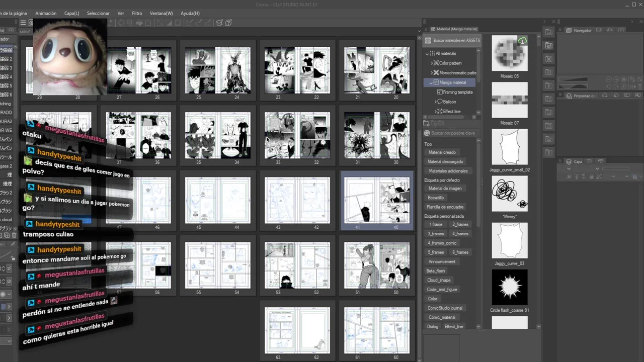Expand the Monochromatic pattern folder
Viewport: 644px width, 362px height.
click(x=432, y=72)
